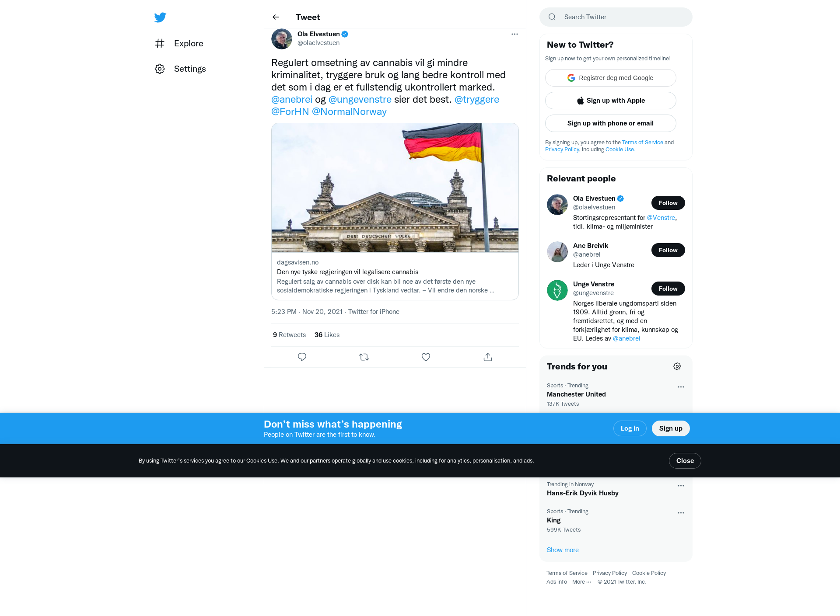Follow Unge Venstre account

[x=668, y=289]
